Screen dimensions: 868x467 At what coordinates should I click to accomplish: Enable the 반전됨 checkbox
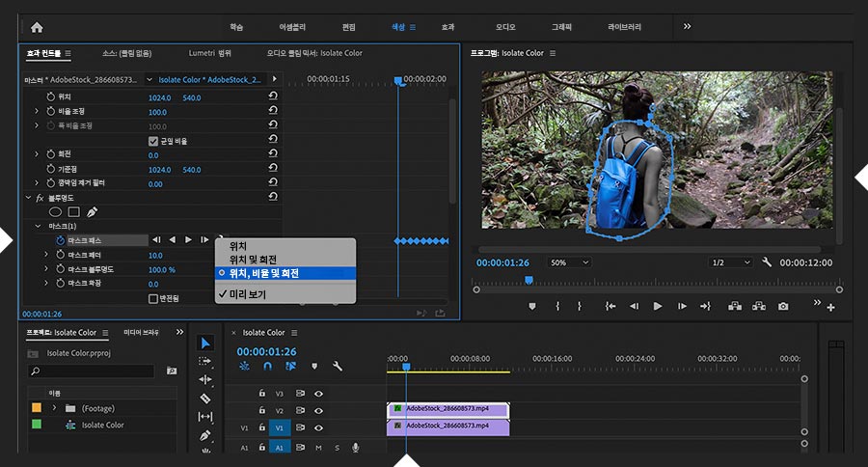pyautogui.click(x=153, y=298)
